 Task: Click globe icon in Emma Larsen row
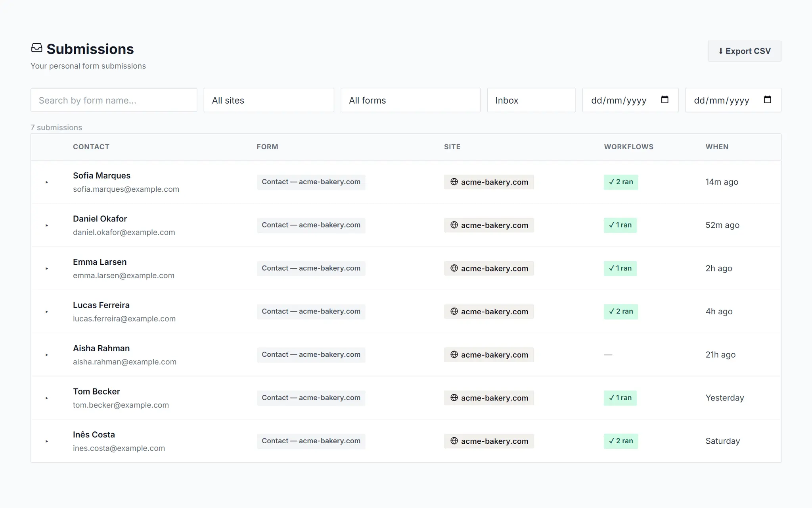click(x=454, y=268)
